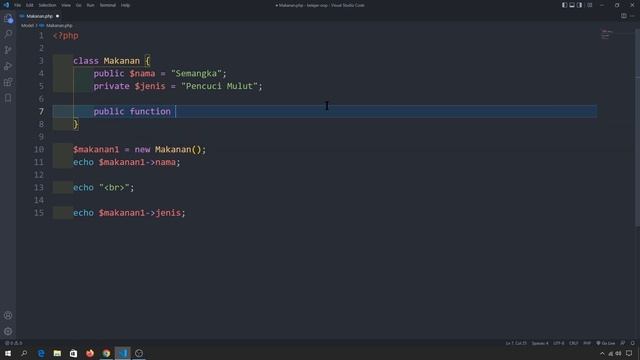This screenshot has width=640, height=360.
Task: Click the UTF-8 encoding status item
Action: click(x=559, y=343)
